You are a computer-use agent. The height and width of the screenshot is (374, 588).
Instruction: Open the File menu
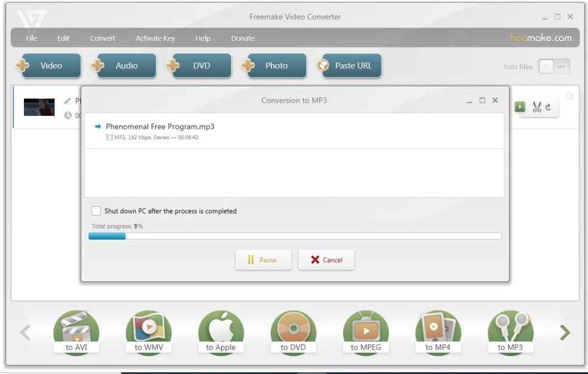(32, 38)
